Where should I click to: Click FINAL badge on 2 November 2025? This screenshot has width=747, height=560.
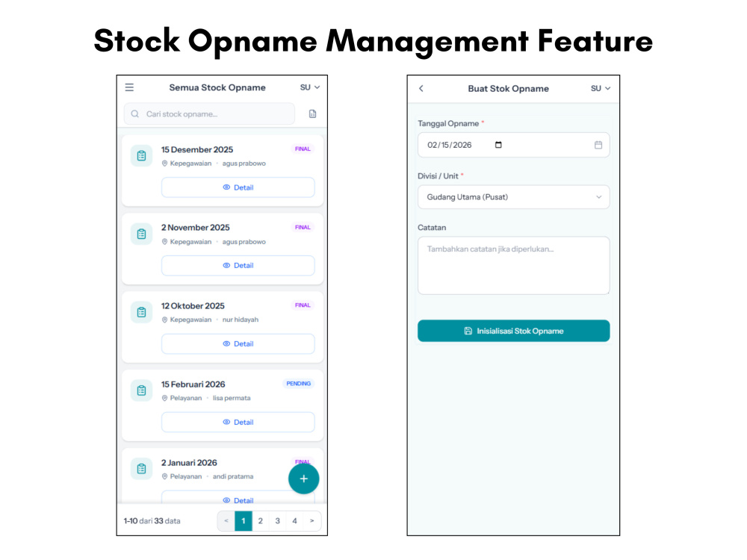(x=303, y=227)
